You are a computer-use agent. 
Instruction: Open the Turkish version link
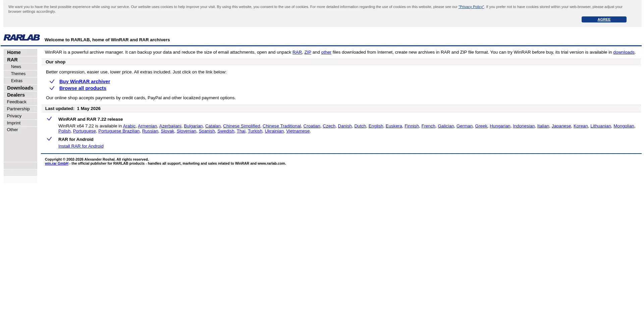[x=255, y=131]
